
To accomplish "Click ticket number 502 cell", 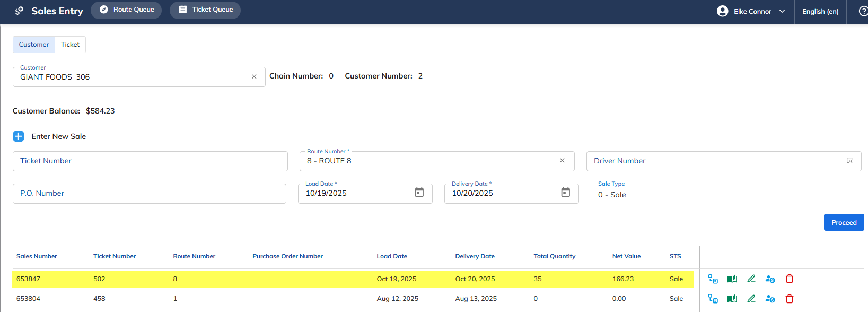I will (x=99, y=279).
